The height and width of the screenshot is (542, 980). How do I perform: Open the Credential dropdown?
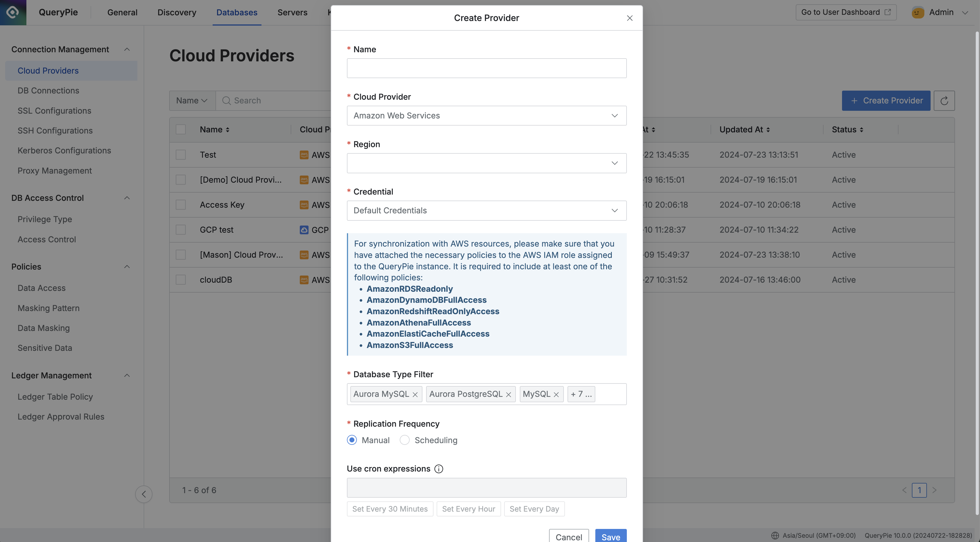click(487, 210)
